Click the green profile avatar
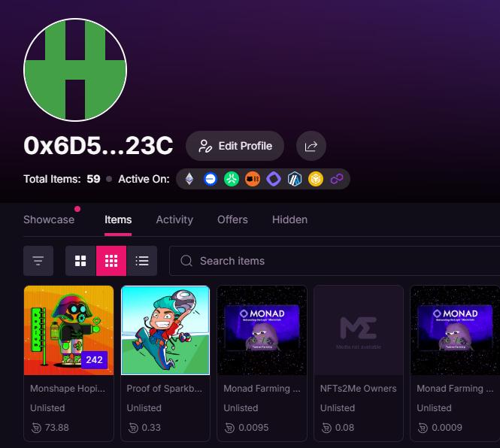 click(75, 70)
